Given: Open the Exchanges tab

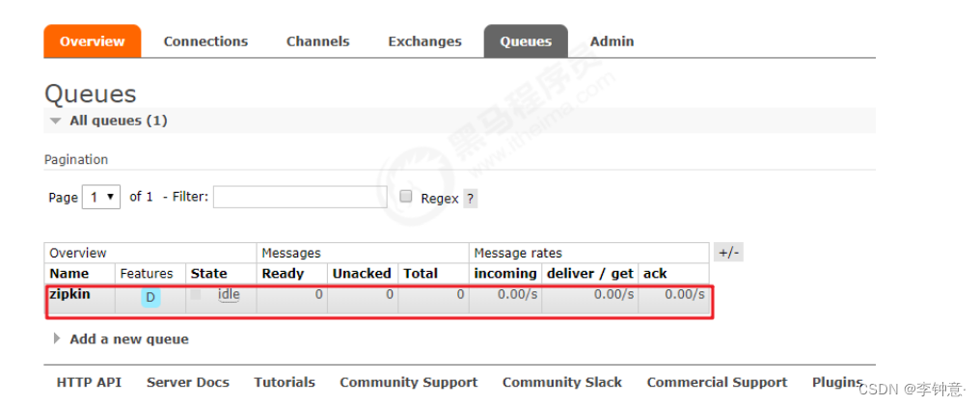Looking at the screenshot, I should coord(424,41).
